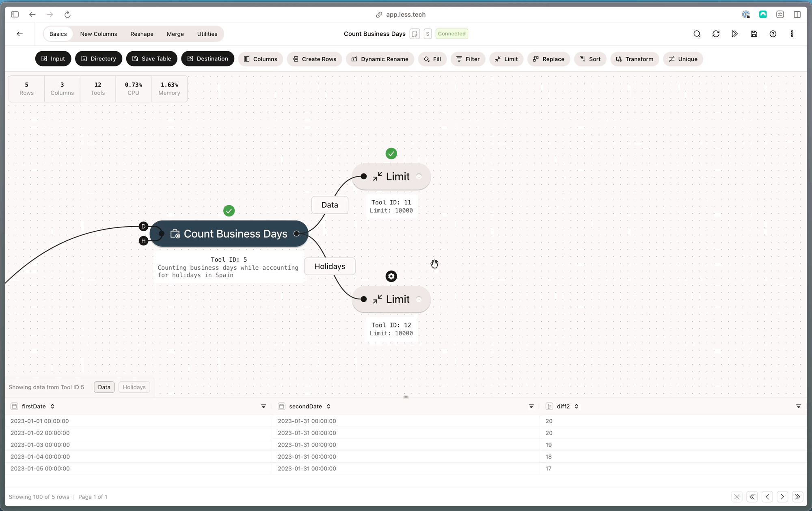Viewport: 812px width, 511px height.
Task: Click settings gear above lower Limit node
Action: coord(391,276)
